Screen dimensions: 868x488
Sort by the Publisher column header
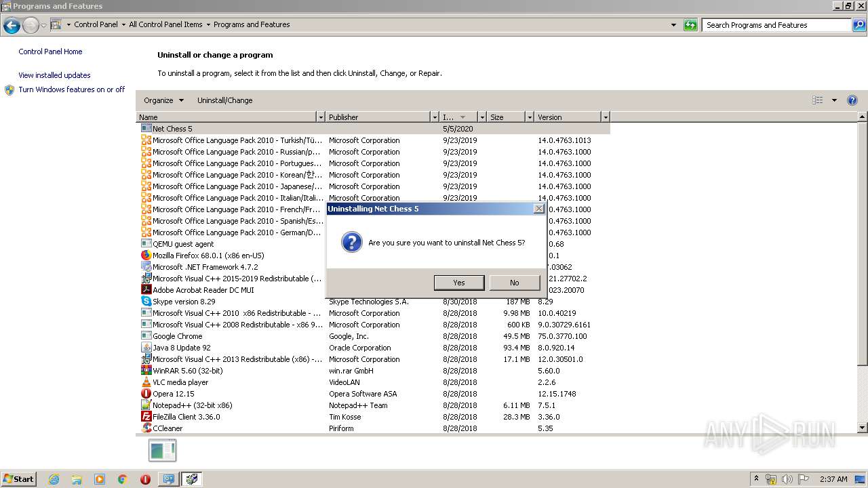tap(378, 117)
